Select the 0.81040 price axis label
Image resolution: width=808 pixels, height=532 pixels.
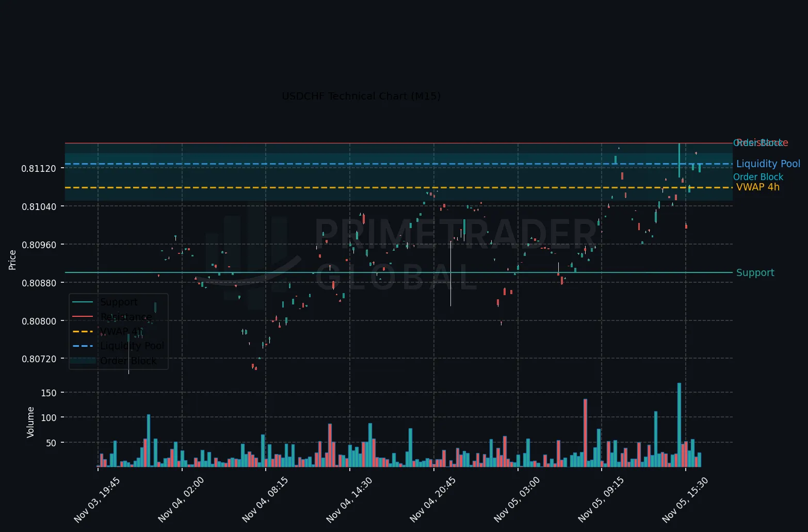pos(39,206)
